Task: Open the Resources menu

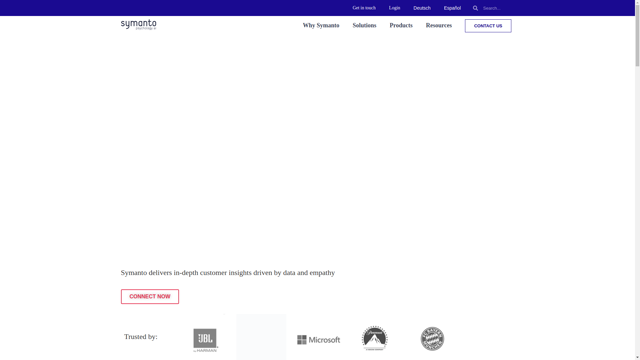Action: 439,25
